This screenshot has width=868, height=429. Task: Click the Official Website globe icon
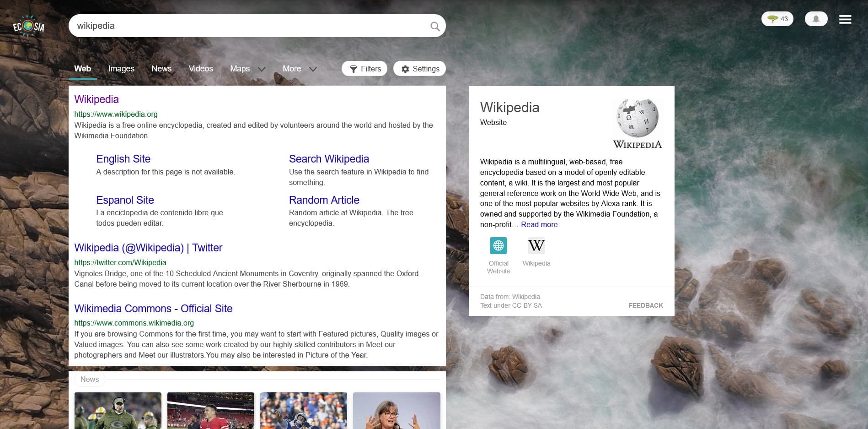pos(498,246)
